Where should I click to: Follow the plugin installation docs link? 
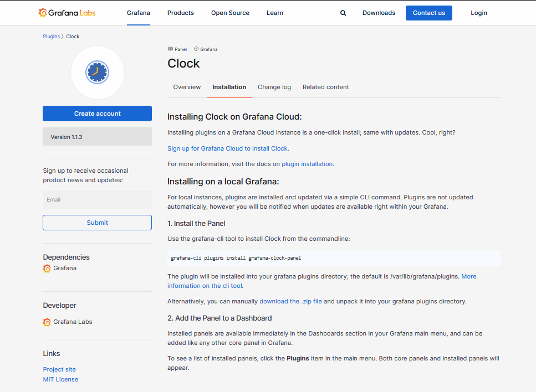pyautogui.click(x=307, y=164)
